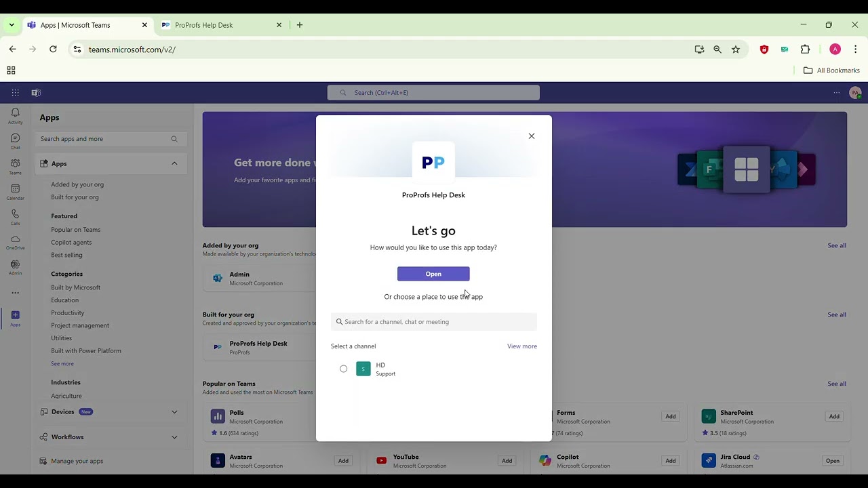868x488 pixels.
Task: Close the ProProfs Help Desk dialog
Action: coord(532,136)
